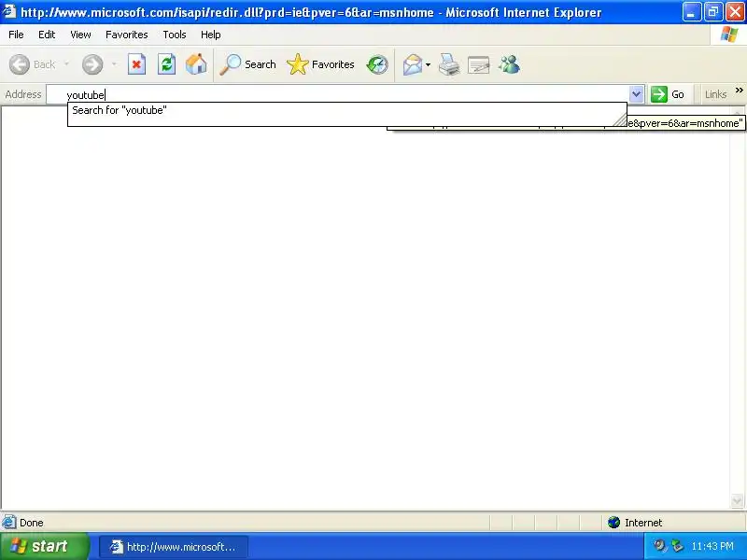Open the File menu
747x560 pixels.
16,35
